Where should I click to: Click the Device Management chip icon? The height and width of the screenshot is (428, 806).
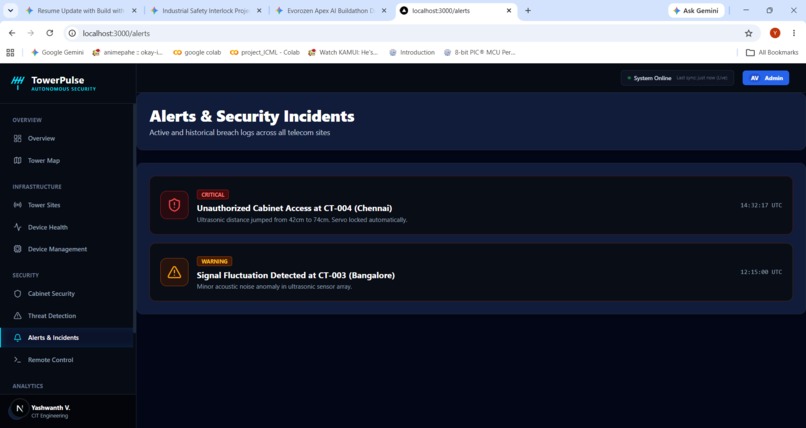coord(17,249)
